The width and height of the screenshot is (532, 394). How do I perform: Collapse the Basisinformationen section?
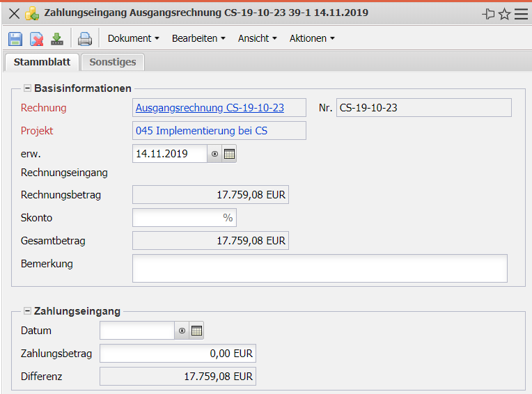pos(28,88)
